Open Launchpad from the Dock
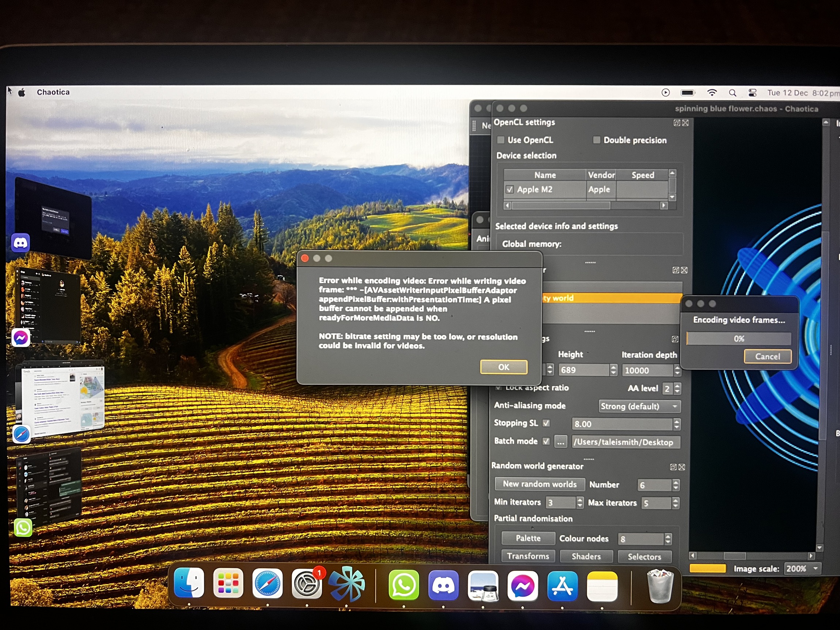The width and height of the screenshot is (840, 630). click(x=228, y=583)
